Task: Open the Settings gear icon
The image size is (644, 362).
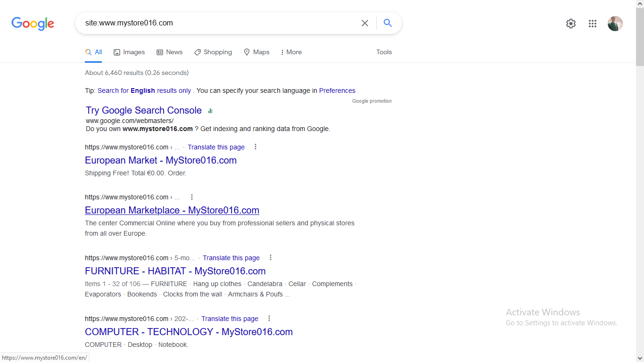Action: [x=571, y=24]
